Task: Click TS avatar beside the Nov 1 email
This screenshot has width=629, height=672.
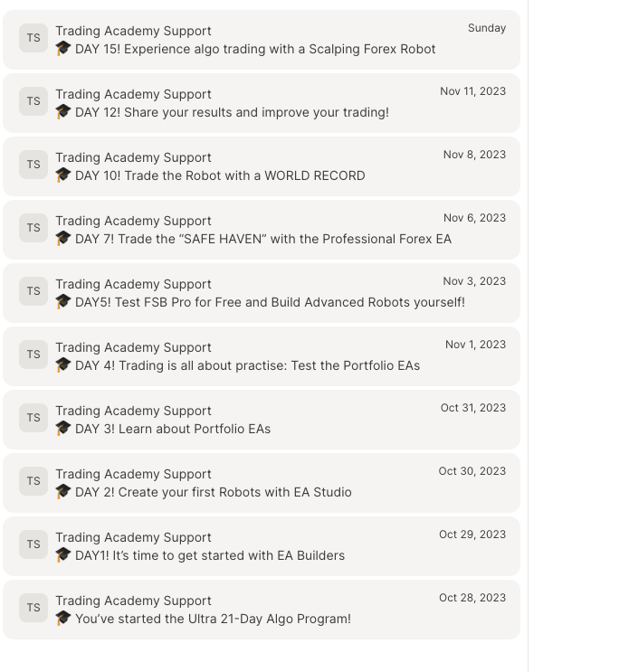Action: click(33, 355)
